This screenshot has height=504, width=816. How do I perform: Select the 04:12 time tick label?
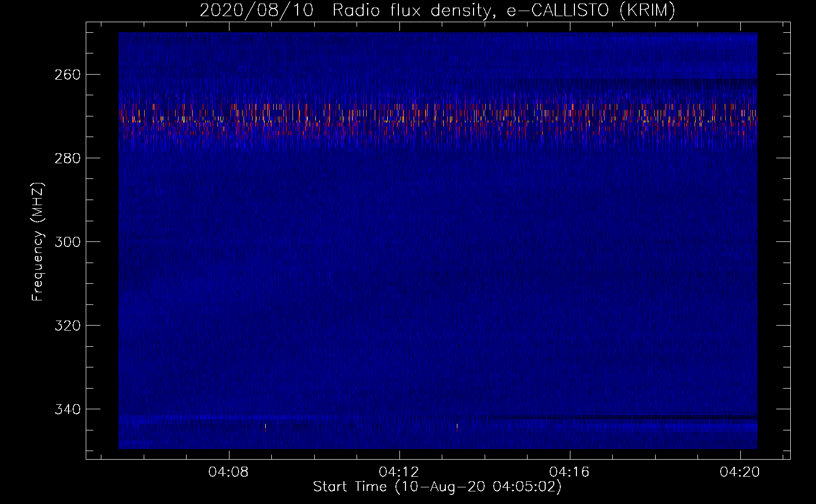[x=399, y=472]
